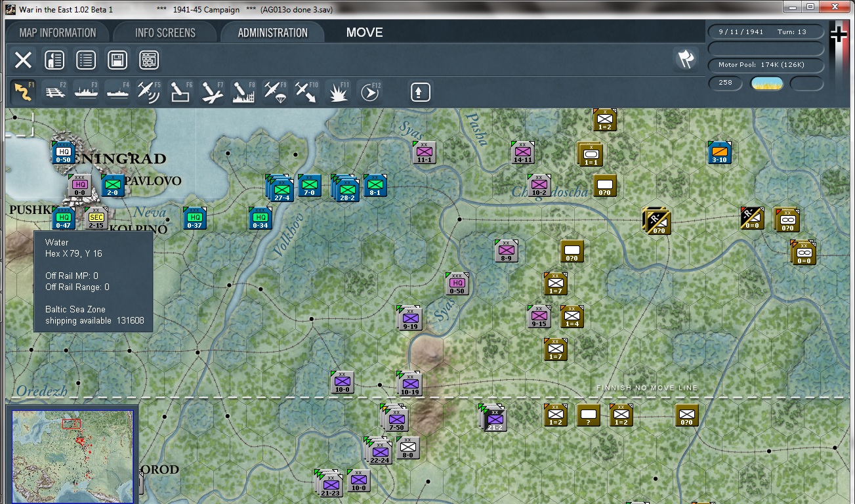Select the 9-15 pink unit
The width and height of the screenshot is (855, 504).
[539, 317]
